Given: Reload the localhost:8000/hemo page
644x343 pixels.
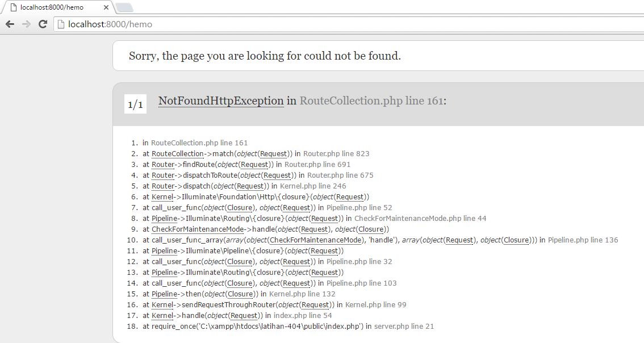Looking at the screenshot, I should 43,24.
